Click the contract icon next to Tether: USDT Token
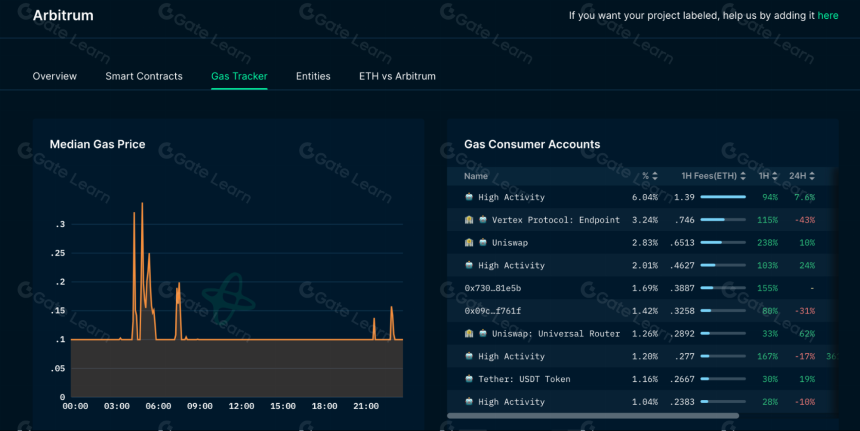The height and width of the screenshot is (431, 860). coord(469,379)
